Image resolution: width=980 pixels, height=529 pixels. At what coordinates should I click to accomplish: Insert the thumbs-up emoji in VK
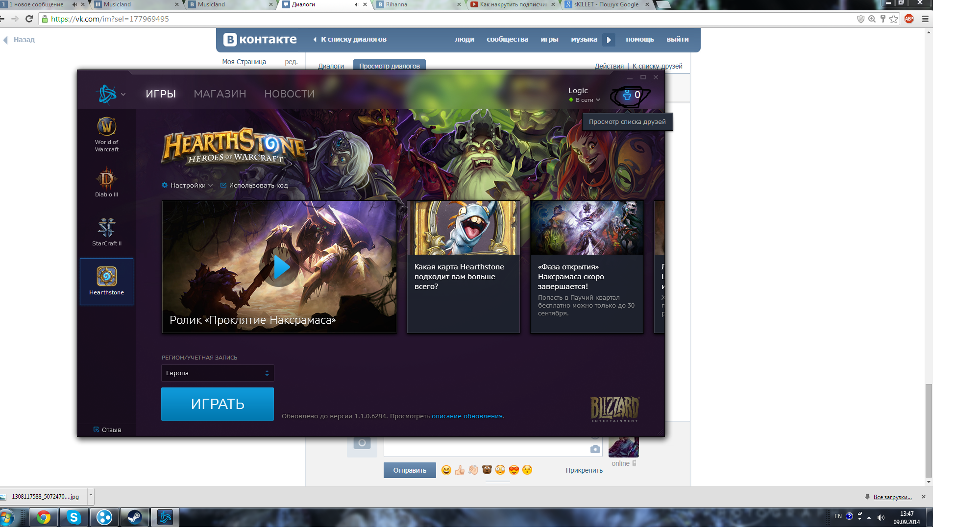460,470
